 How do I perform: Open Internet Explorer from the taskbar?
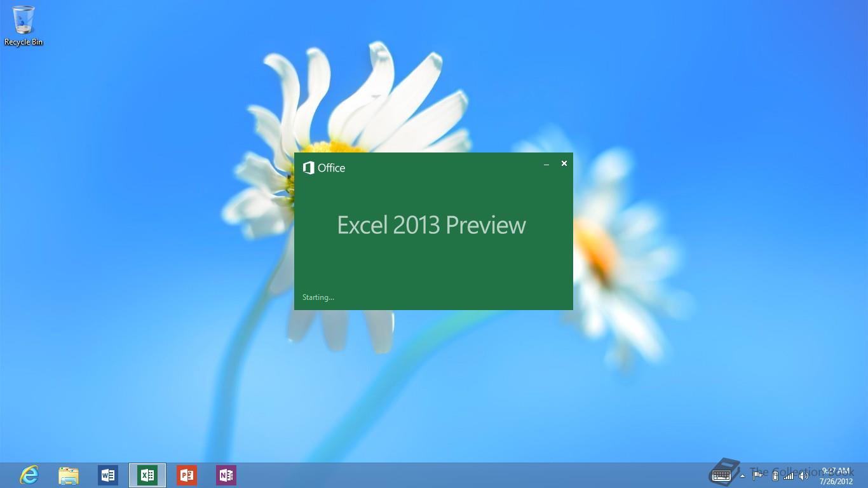click(29, 475)
